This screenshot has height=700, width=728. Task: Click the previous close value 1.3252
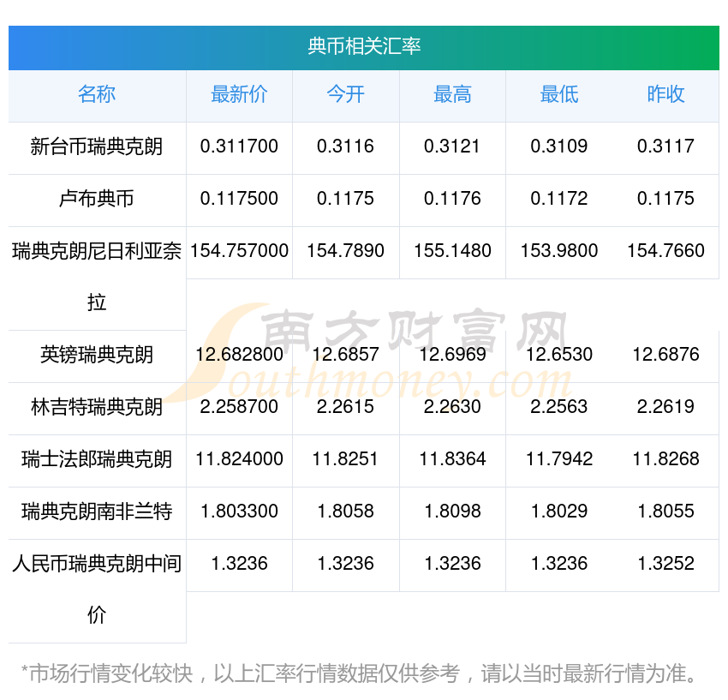click(665, 564)
